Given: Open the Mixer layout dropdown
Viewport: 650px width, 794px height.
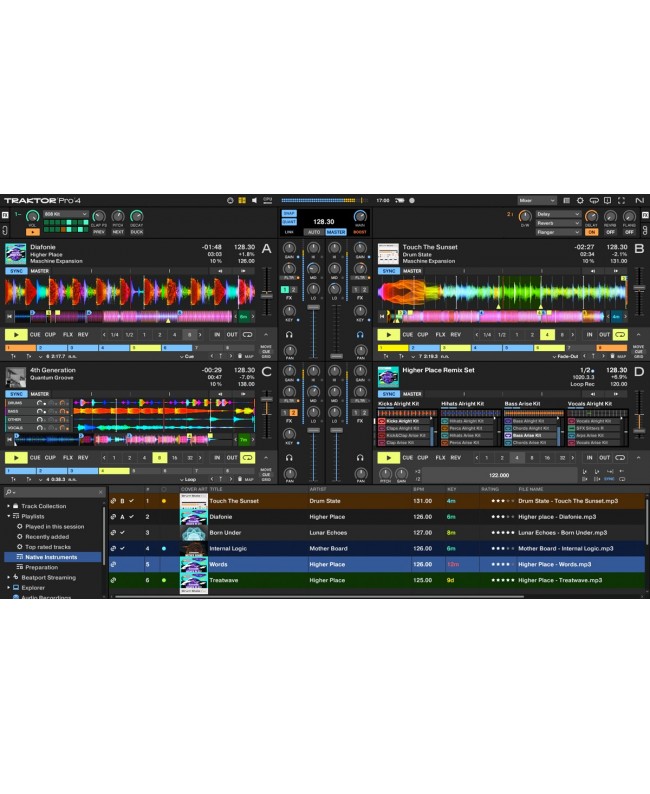Looking at the screenshot, I should click(537, 201).
